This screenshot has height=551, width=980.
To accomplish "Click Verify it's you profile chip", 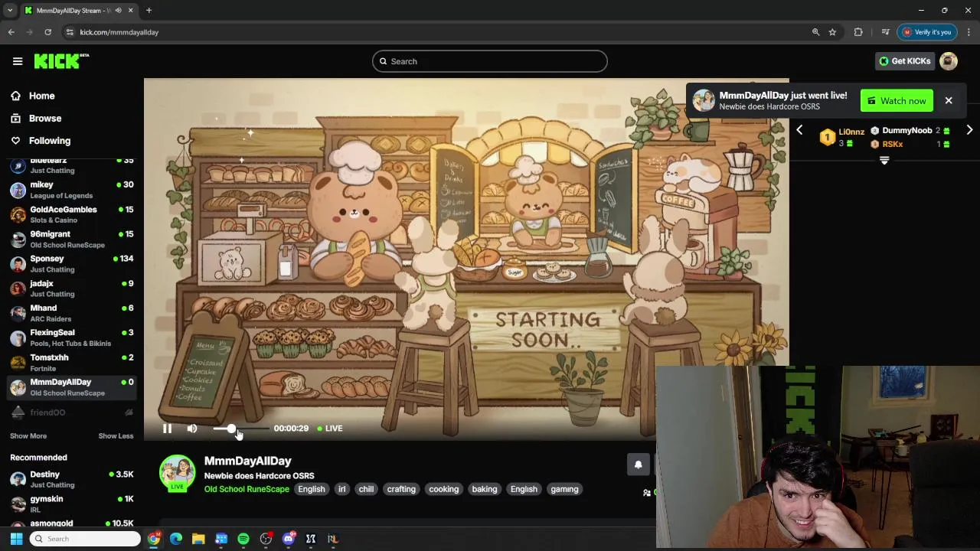I will pos(927,32).
